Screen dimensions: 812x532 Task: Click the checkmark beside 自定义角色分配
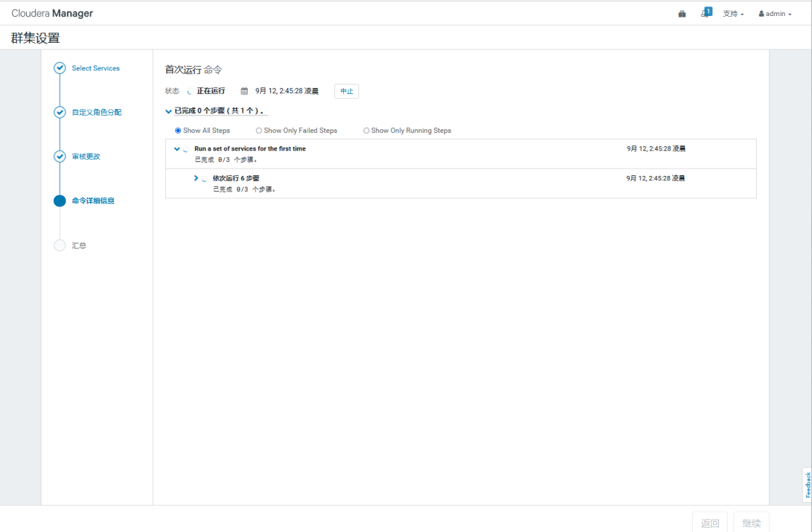pyautogui.click(x=59, y=112)
